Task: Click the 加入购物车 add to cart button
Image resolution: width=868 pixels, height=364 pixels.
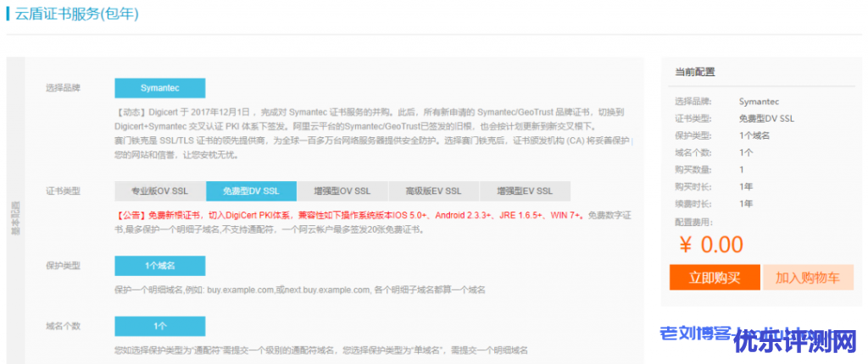Action: point(808,277)
